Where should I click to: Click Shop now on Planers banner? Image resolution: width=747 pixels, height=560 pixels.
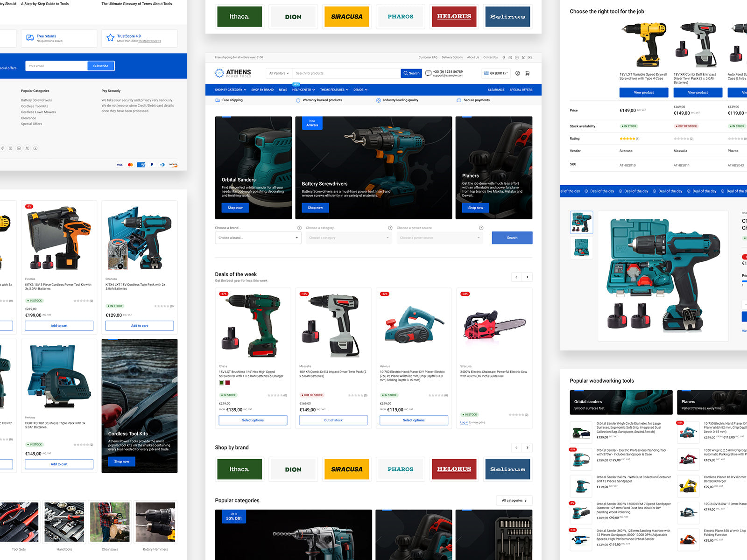coord(476,208)
